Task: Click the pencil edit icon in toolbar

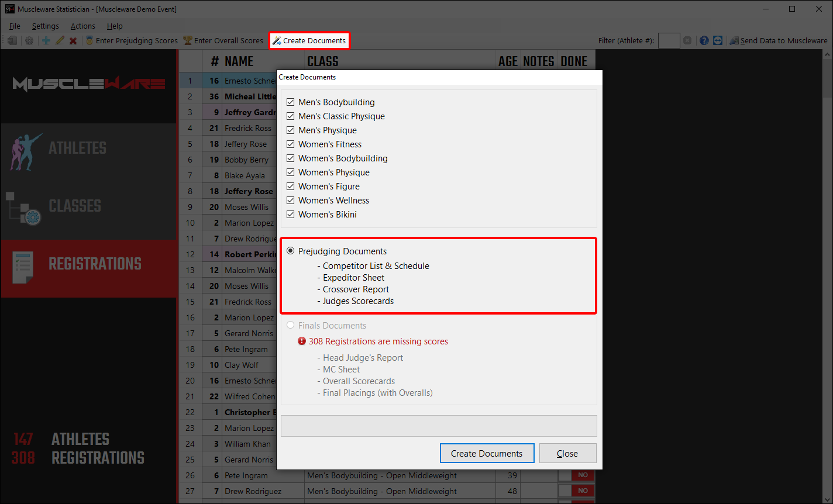Action: coord(60,40)
